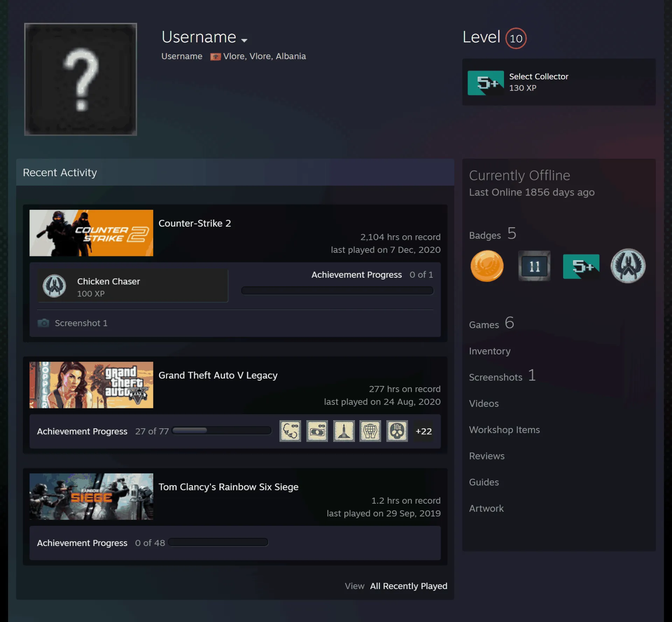Open the Counter-Strike 2 title link
The width and height of the screenshot is (672, 622).
click(x=195, y=223)
